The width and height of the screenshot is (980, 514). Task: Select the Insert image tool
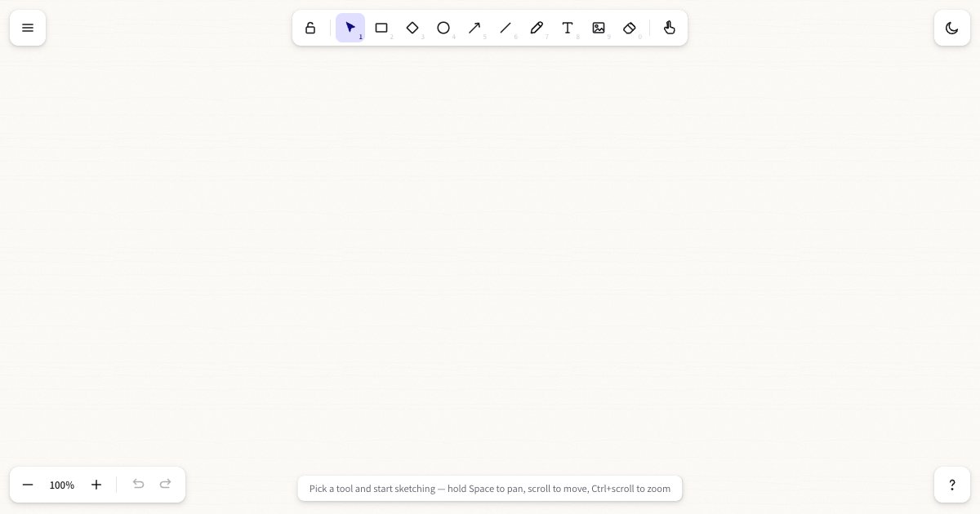(x=599, y=28)
